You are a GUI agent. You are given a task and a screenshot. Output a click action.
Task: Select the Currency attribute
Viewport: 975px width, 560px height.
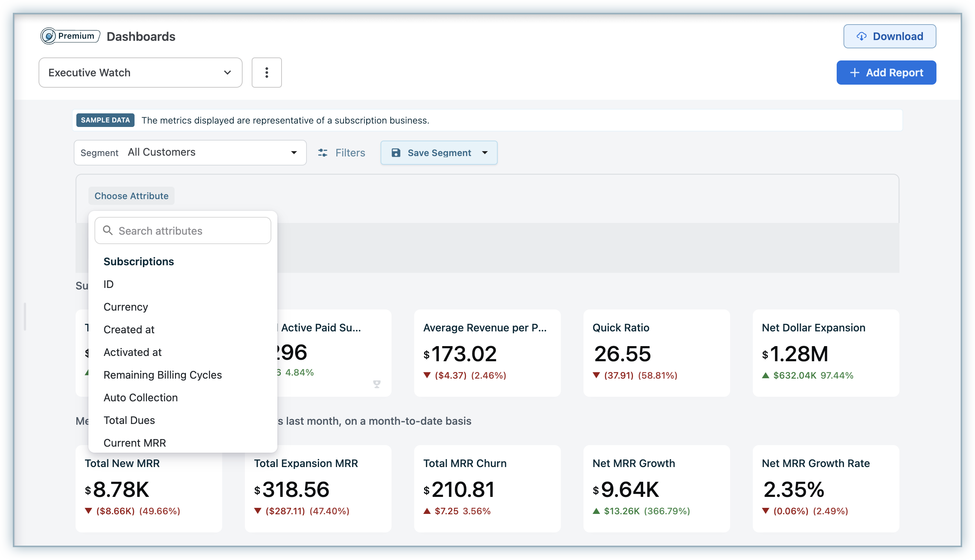tap(126, 307)
